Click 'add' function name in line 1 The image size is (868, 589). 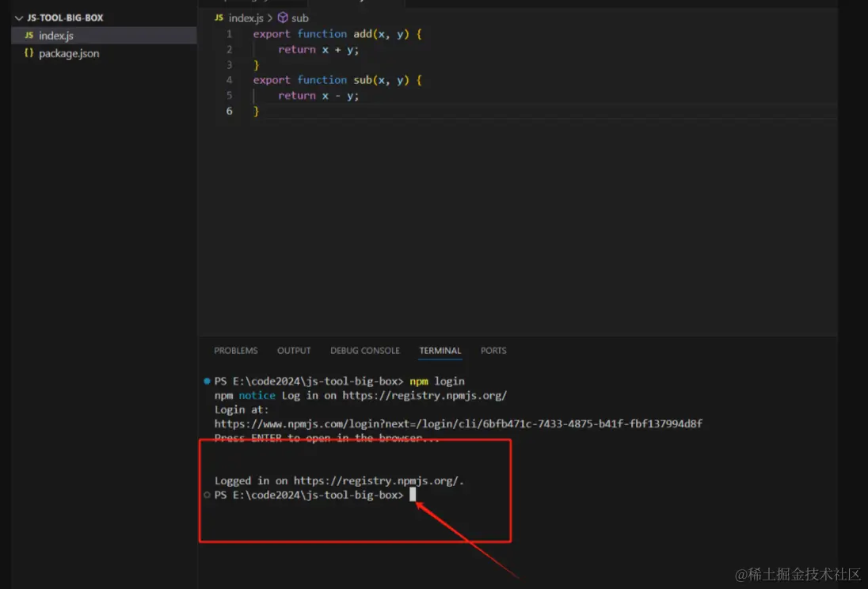pyautogui.click(x=363, y=34)
